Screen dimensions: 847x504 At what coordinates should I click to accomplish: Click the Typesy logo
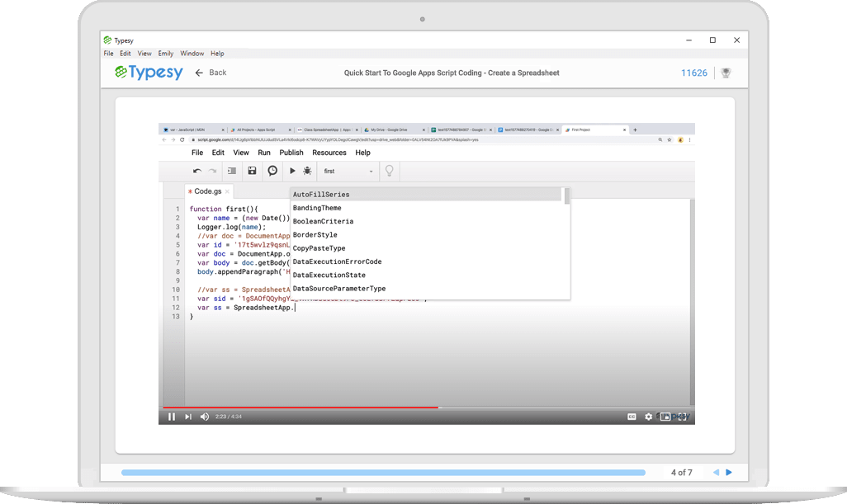(149, 73)
